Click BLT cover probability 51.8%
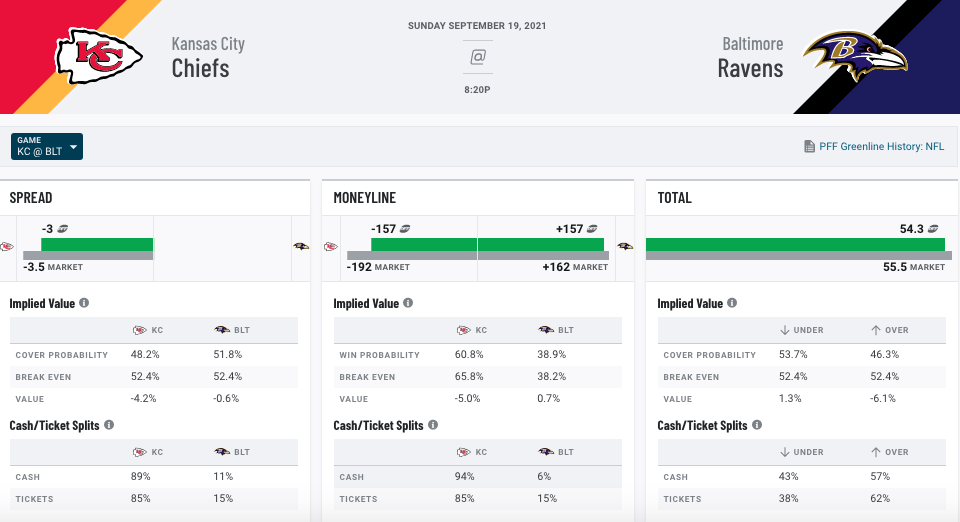 click(x=228, y=354)
